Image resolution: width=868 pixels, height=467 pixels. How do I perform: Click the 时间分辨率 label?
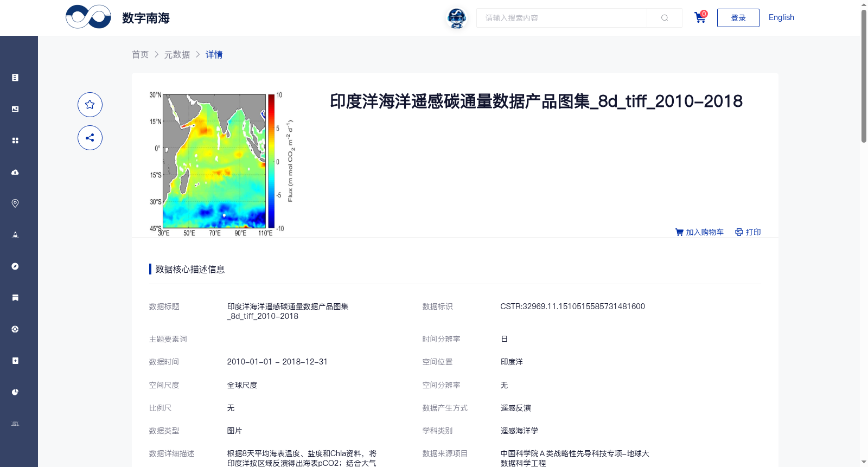tap(441, 339)
